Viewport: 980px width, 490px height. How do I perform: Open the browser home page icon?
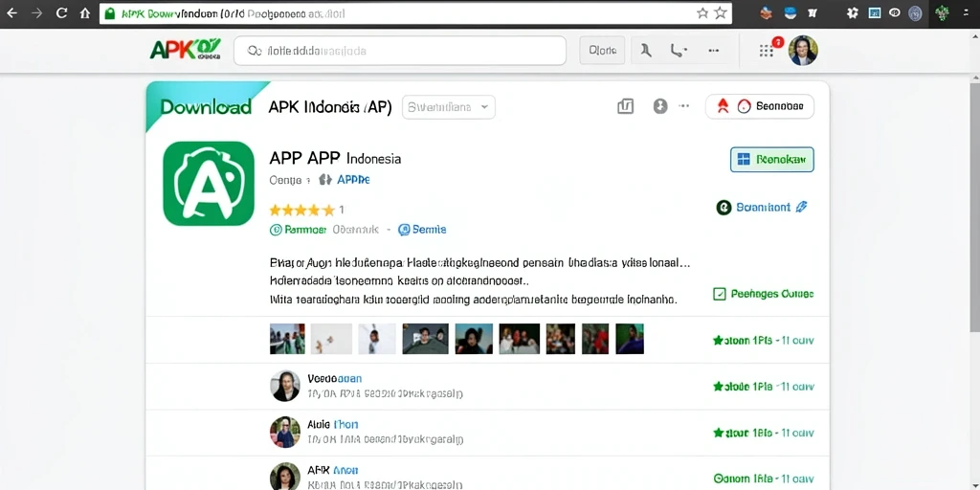coord(85,13)
